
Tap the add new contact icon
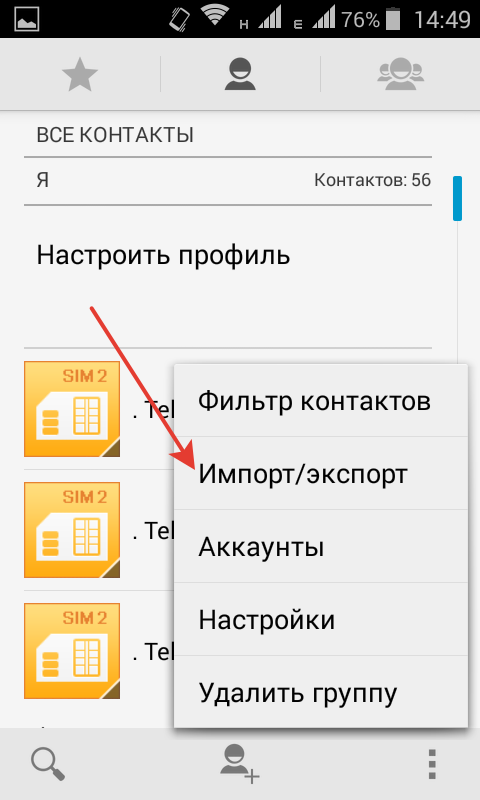[x=240, y=763]
